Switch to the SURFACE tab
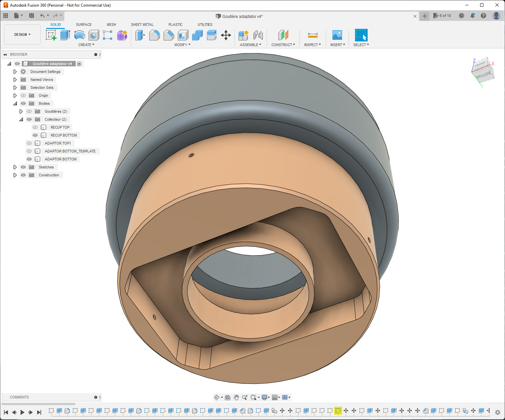The image size is (505, 420). pyautogui.click(x=84, y=25)
